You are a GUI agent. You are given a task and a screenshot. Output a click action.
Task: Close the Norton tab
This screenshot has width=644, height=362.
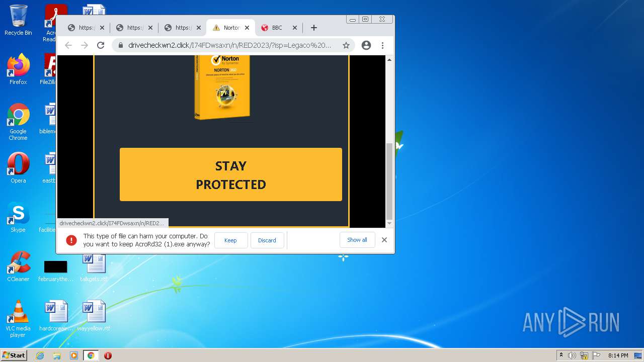pos(247,28)
